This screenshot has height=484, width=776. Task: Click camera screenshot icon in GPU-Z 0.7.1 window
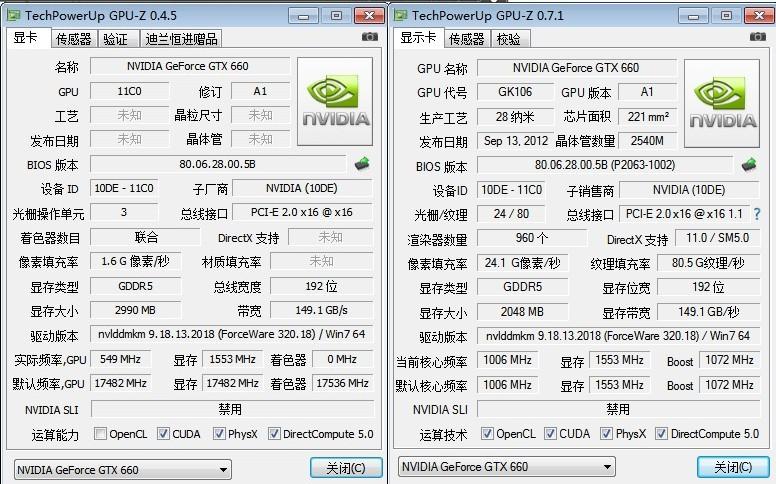pos(757,37)
